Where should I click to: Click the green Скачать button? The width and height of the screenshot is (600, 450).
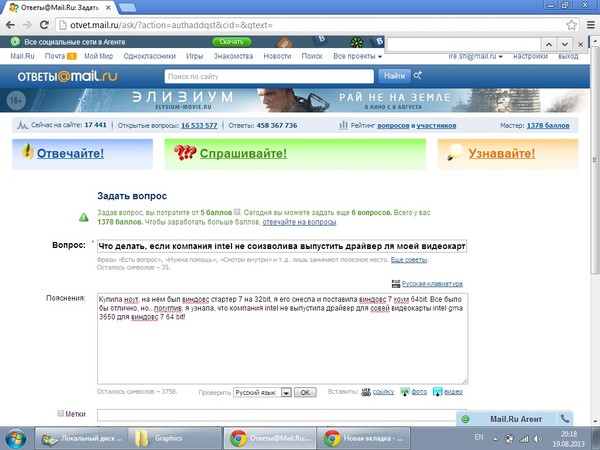[232, 42]
